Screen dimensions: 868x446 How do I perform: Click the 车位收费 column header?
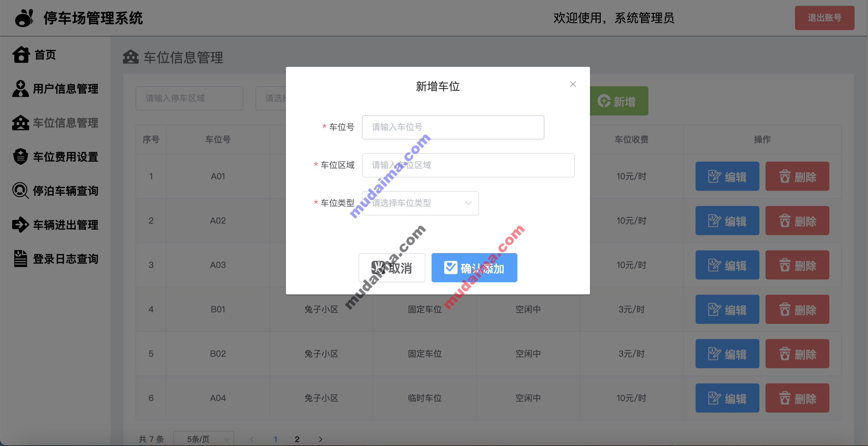tap(631, 139)
